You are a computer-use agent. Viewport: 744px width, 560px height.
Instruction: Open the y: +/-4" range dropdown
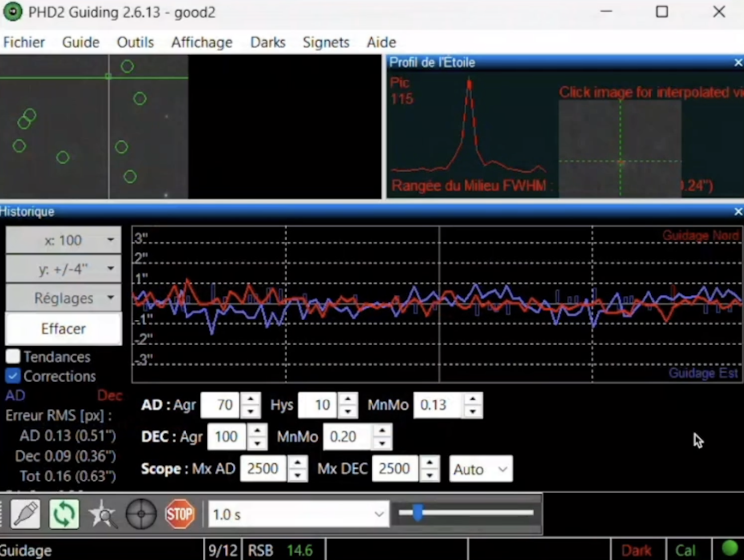pos(63,269)
